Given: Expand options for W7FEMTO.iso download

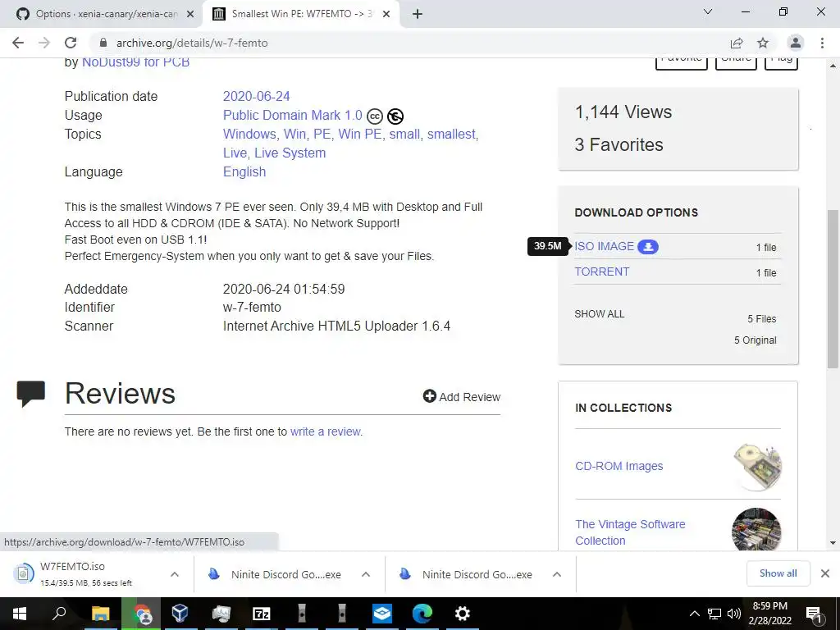Looking at the screenshot, I should (175, 574).
